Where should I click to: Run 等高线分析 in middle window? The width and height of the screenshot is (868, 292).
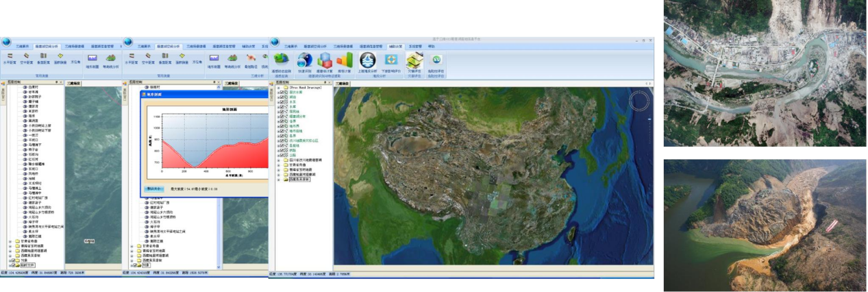tap(232, 61)
